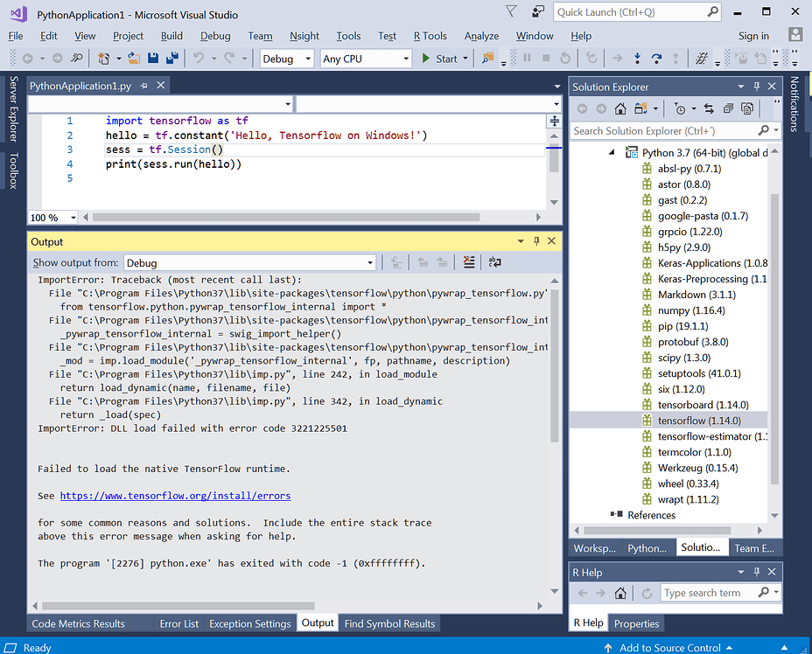Toggle auto-hide pin on the Output panel
Screen dimensions: 812x654
535,241
